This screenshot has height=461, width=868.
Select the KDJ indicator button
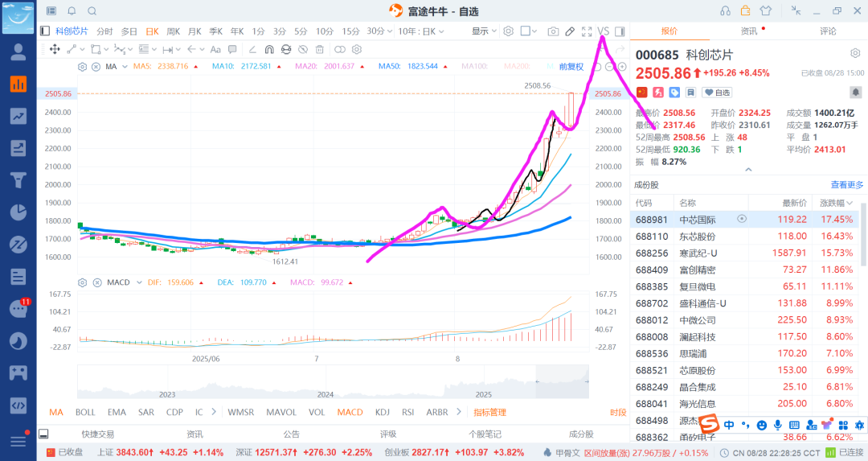coord(382,412)
